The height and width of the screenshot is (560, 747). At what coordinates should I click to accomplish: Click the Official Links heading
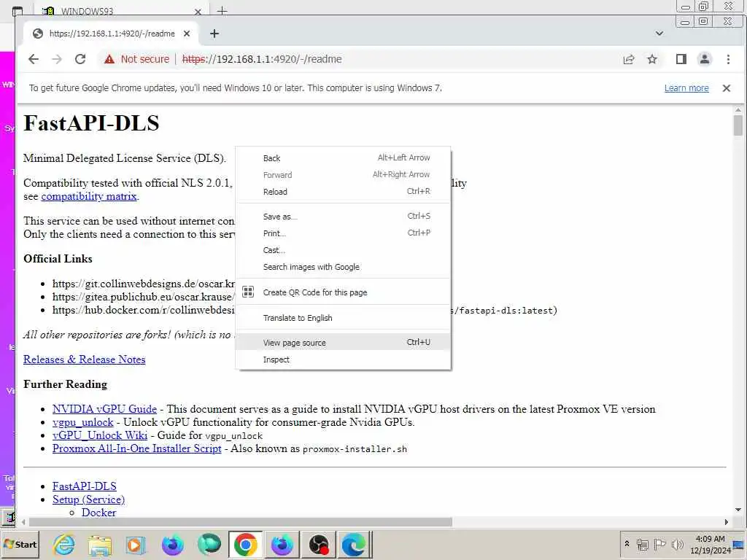pos(58,259)
